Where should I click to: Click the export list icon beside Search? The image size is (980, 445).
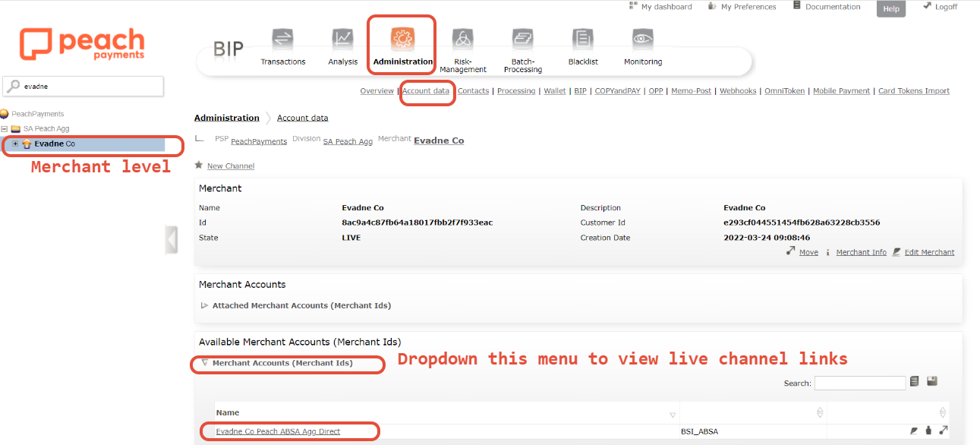(x=915, y=381)
